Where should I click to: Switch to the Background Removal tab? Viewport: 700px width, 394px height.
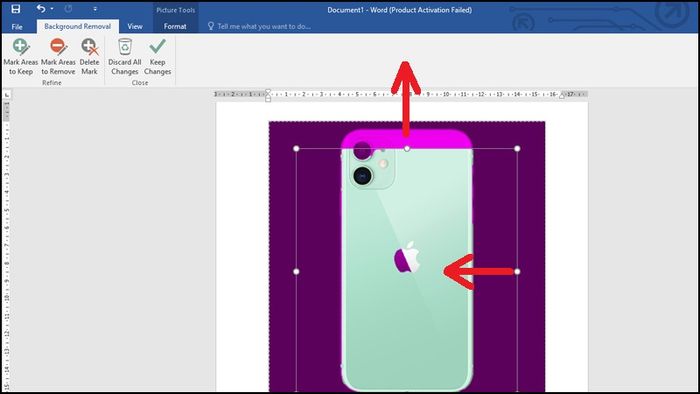[x=77, y=26]
